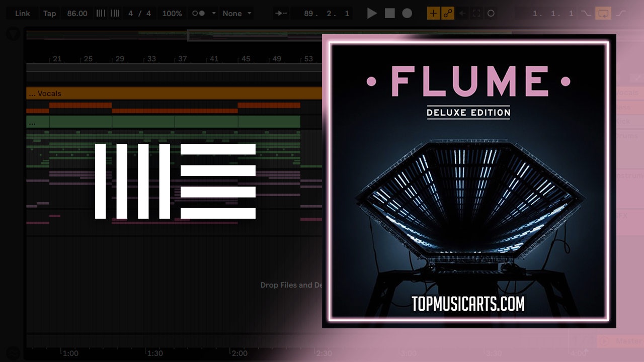Click the Tap tempo button
This screenshot has height=362, width=644.
coord(49,14)
